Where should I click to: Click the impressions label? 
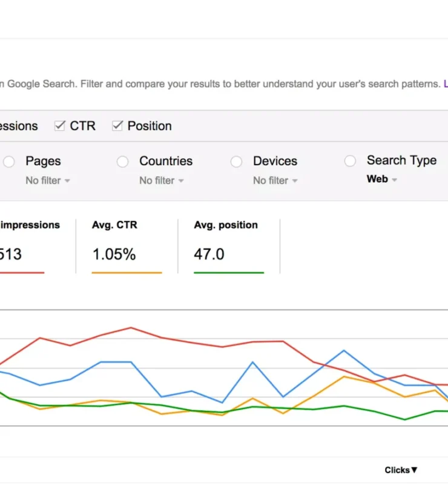tap(30, 225)
